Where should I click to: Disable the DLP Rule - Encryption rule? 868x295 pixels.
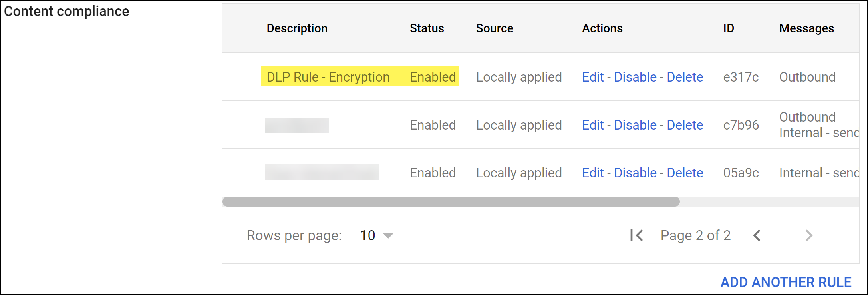[x=635, y=77]
